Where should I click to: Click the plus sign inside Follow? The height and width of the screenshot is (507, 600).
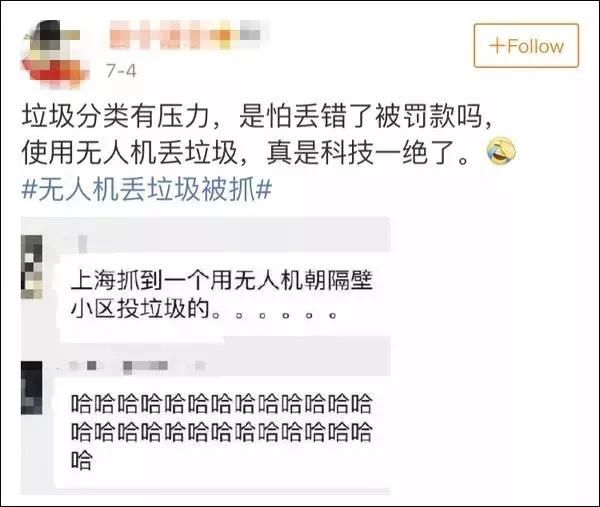(x=497, y=46)
